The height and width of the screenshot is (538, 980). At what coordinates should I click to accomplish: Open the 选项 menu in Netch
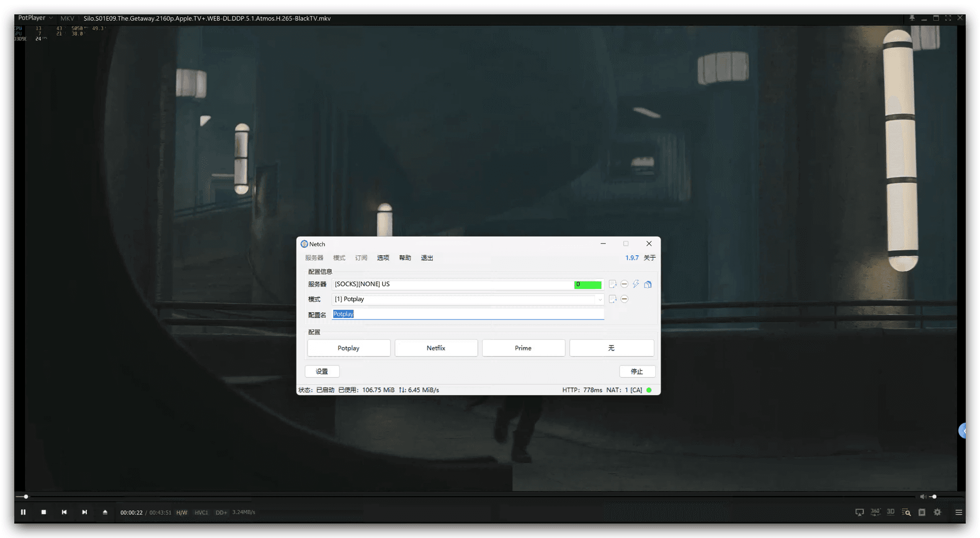(x=383, y=258)
